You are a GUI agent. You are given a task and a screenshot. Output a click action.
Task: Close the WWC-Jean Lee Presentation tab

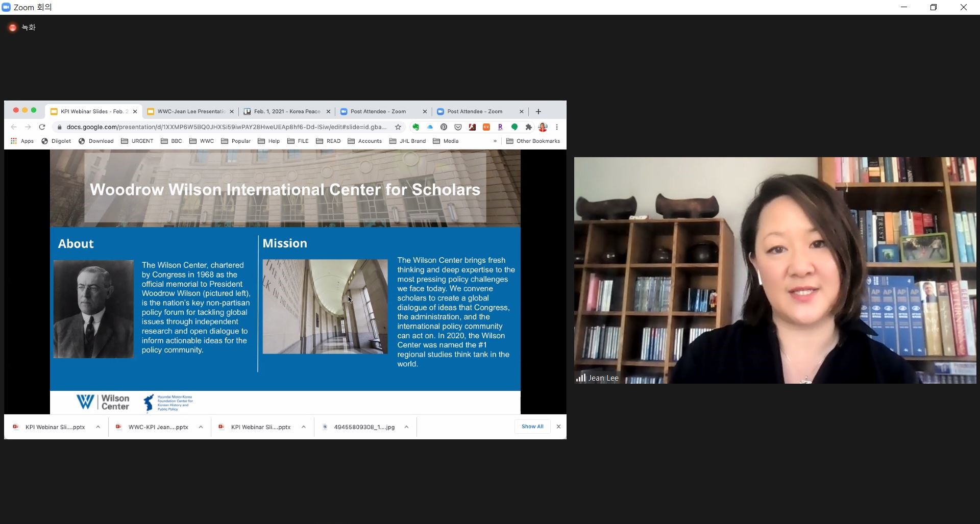[x=232, y=111]
